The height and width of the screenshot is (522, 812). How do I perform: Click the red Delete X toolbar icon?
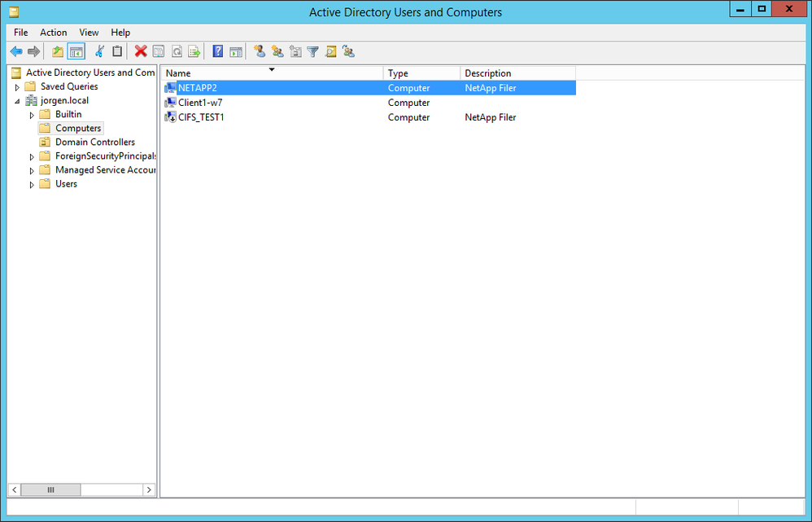click(141, 51)
